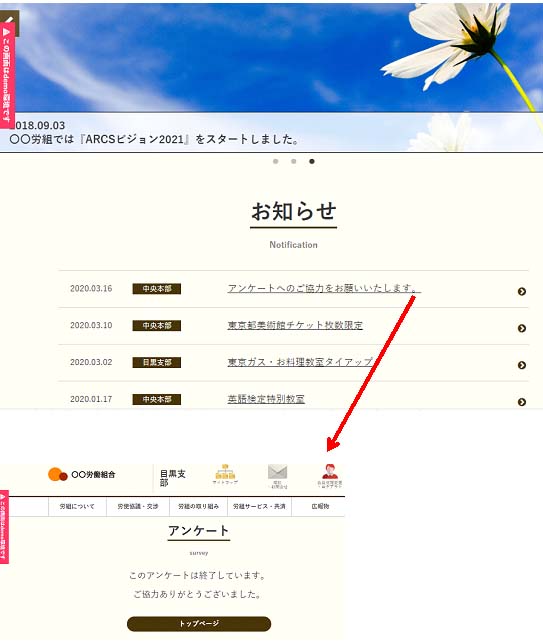
Task: Open the 労組の取り組み menu
Action: coord(198,506)
